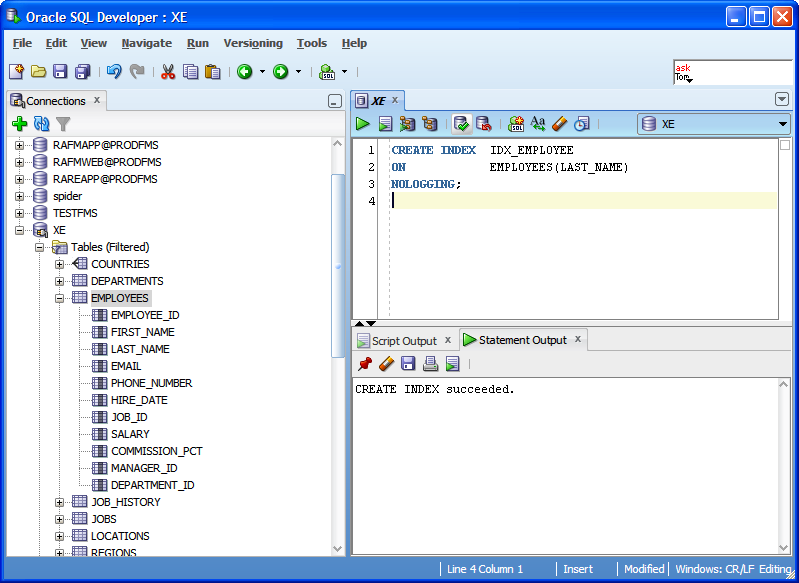Click run icon in output toolbar

pyautogui.click(x=452, y=363)
